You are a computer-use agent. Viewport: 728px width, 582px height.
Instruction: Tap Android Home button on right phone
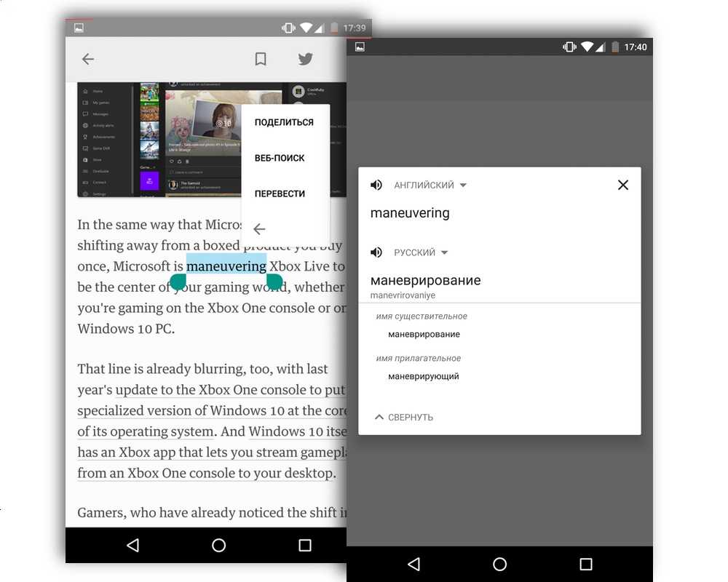[x=499, y=564]
